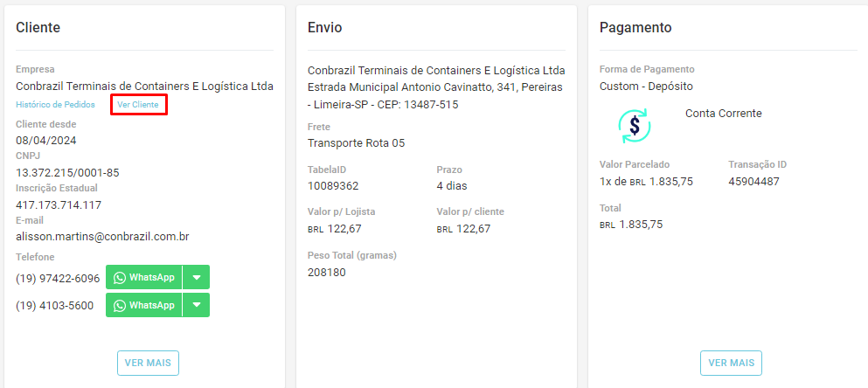
Task: Expand dropdown arrow beside second WhatsApp button
Action: (x=197, y=305)
